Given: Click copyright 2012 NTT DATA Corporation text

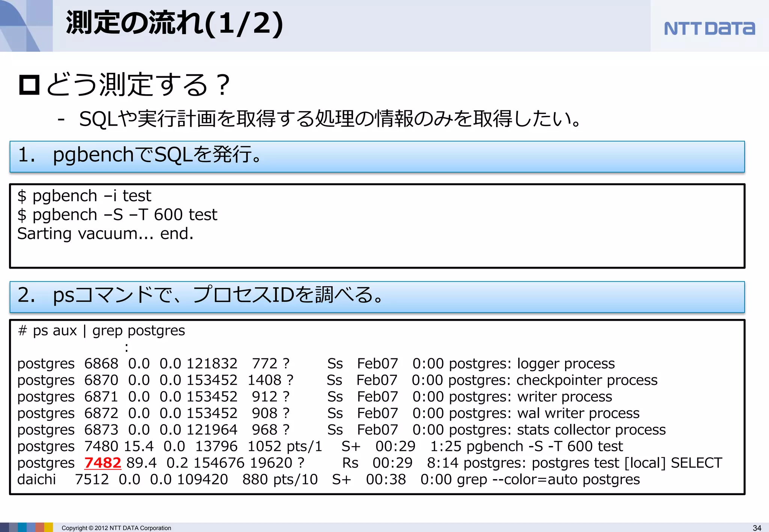Looking at the screenshot, I should click(116, 528).
